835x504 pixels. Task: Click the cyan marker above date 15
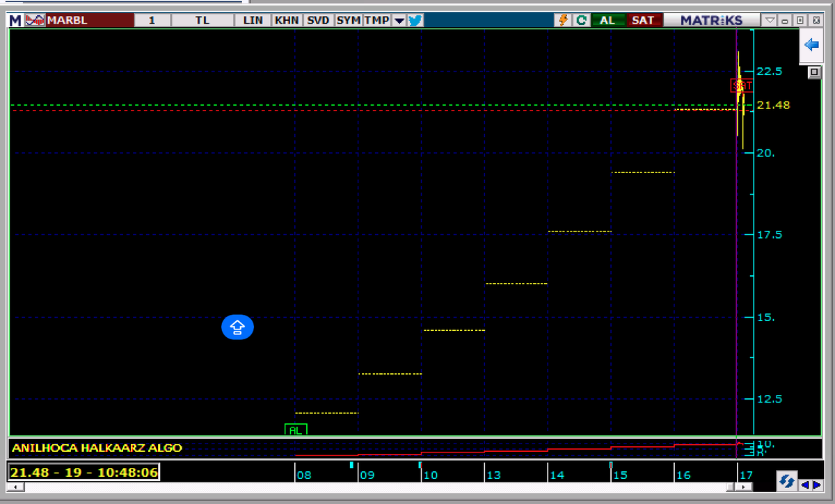click(x=610, y=464)
